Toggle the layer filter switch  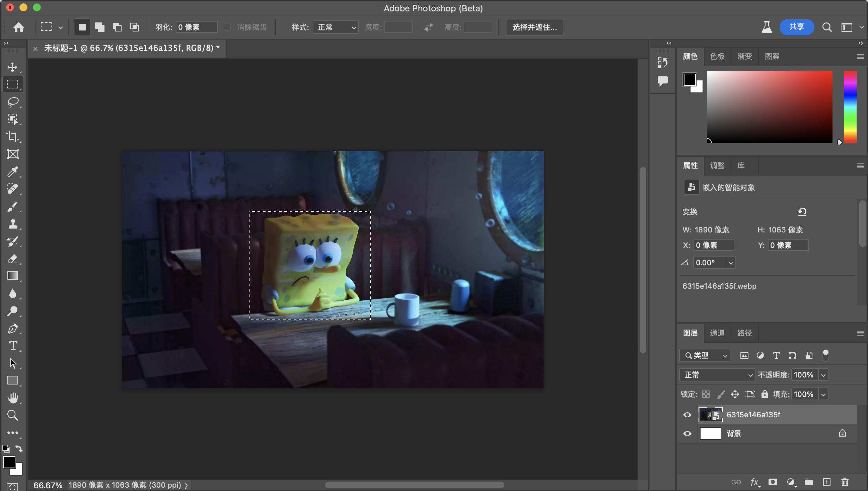pyautogui.click(x=825, y=355)
